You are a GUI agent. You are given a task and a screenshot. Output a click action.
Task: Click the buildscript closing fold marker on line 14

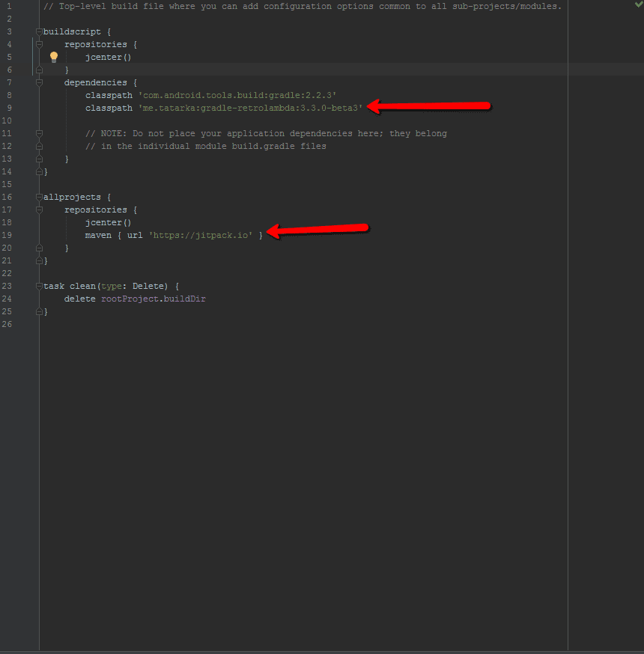(x=40, y=171)
